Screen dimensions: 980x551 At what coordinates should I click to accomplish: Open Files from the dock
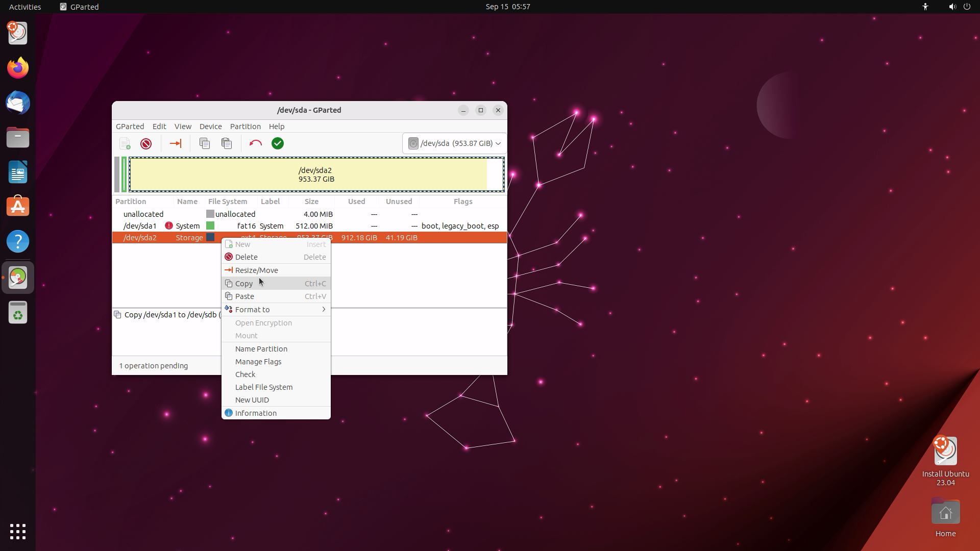[x=18, y=137]
